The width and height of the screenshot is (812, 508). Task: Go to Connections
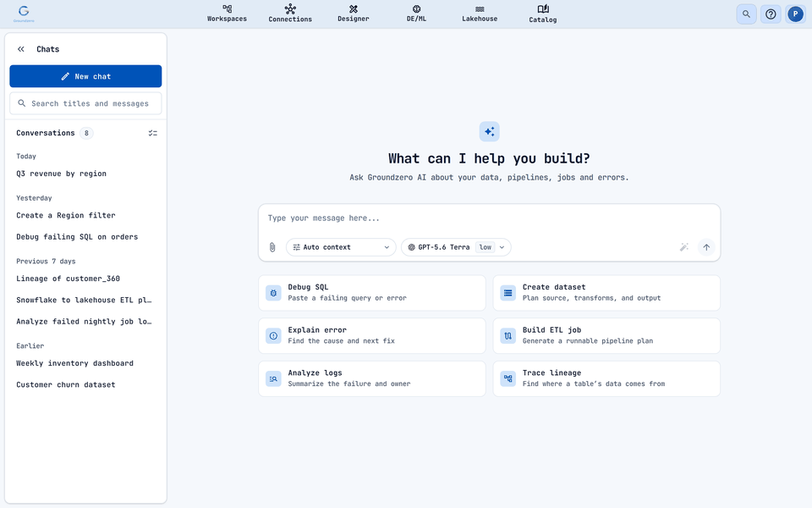point(290,14)
